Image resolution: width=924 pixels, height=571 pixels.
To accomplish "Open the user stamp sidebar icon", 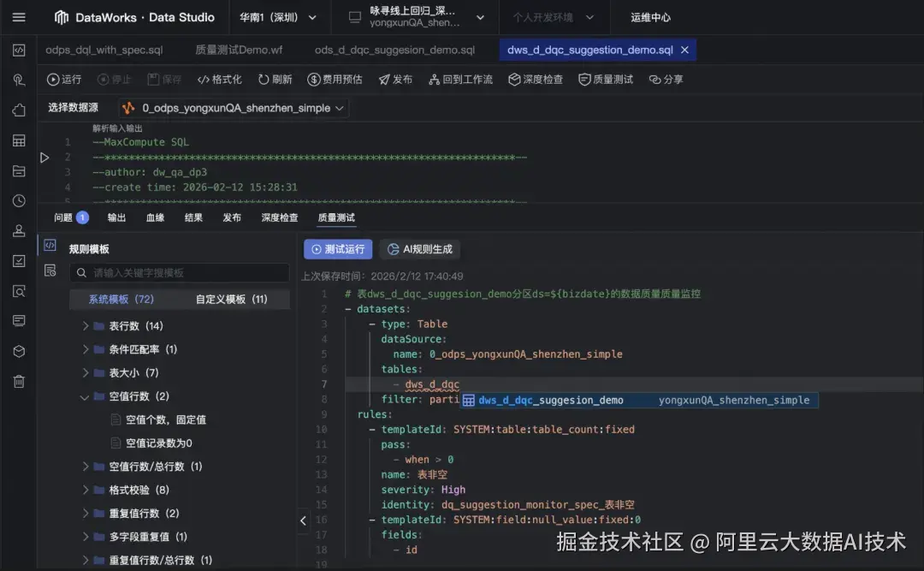I will click(x=19, y=230).
